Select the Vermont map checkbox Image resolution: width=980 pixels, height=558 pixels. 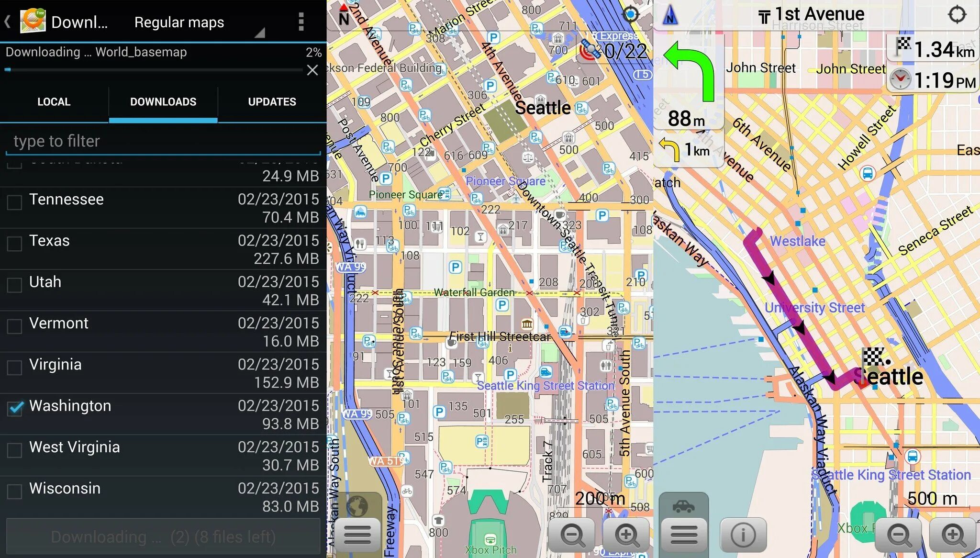[15, 325]
